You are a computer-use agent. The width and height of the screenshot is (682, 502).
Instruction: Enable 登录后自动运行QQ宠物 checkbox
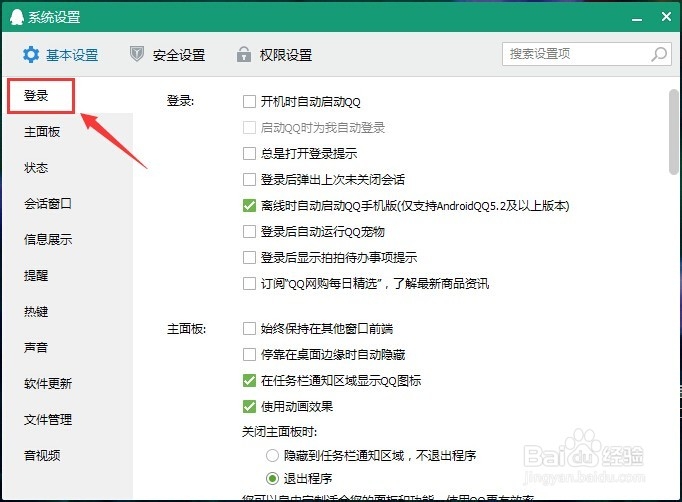(x=249, y=231)
